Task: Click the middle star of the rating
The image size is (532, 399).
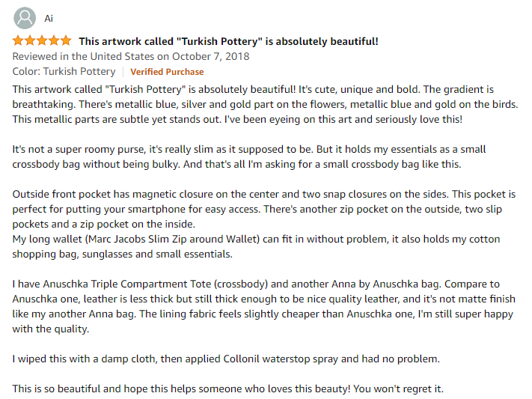Action: pyautogui.click(x=42, y=41)
